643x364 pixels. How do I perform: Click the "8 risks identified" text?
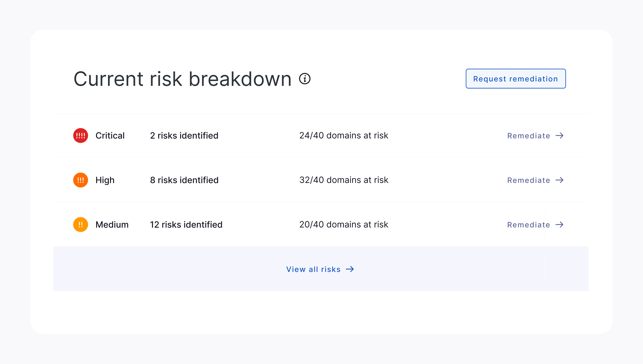coord(184,180)
